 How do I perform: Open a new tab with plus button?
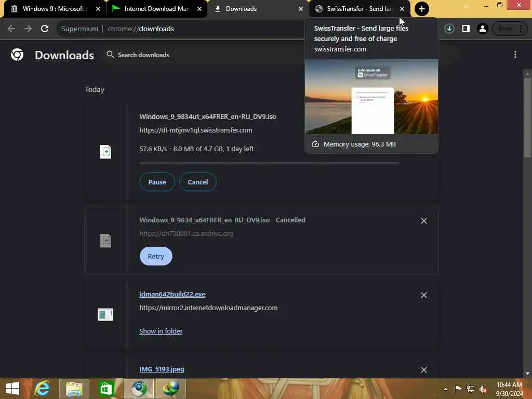tap(422, 9)
